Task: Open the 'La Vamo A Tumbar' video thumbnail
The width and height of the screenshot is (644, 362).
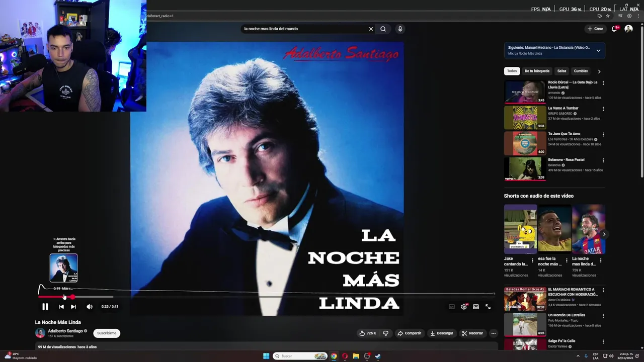Action: point(525,117)
